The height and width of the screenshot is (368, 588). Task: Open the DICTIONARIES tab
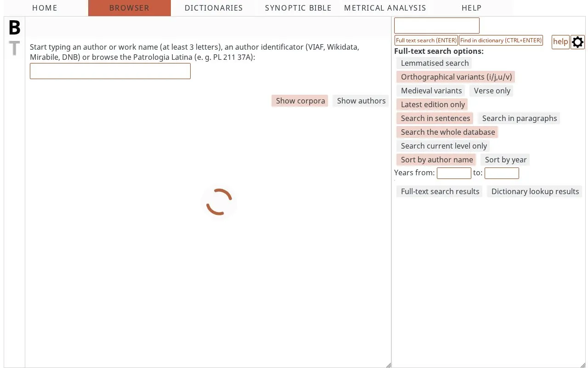click(x=214, y=8)
